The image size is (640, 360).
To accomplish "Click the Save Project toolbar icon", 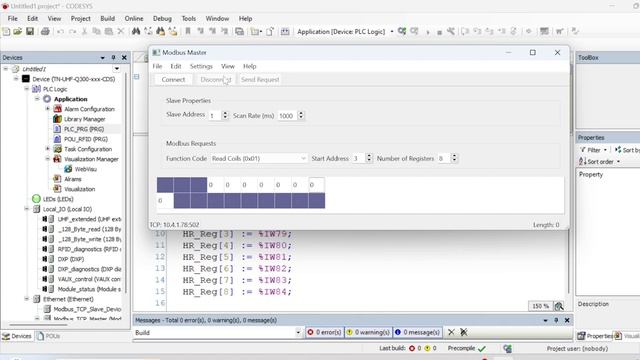I will (30, 31).
